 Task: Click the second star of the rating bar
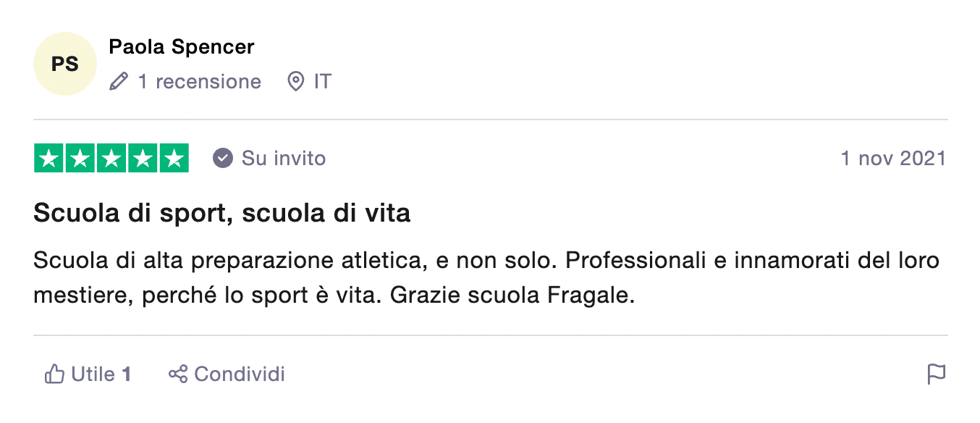[x=80, y=158]
